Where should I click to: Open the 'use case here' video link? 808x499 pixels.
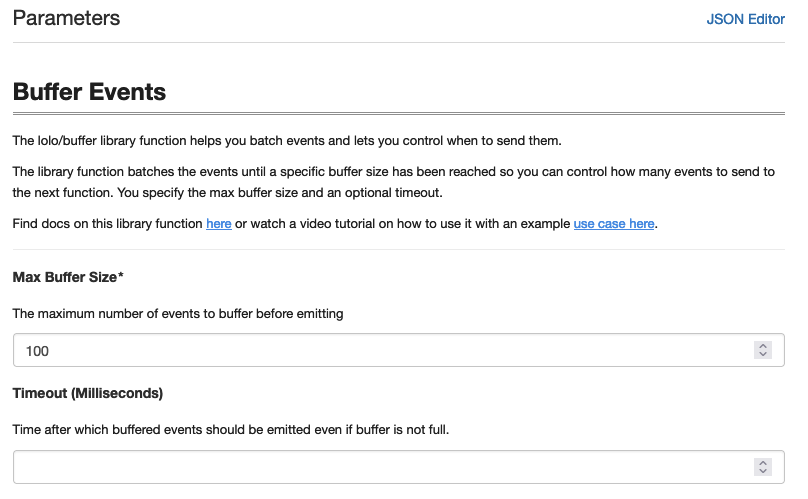(x=614, y=224)
